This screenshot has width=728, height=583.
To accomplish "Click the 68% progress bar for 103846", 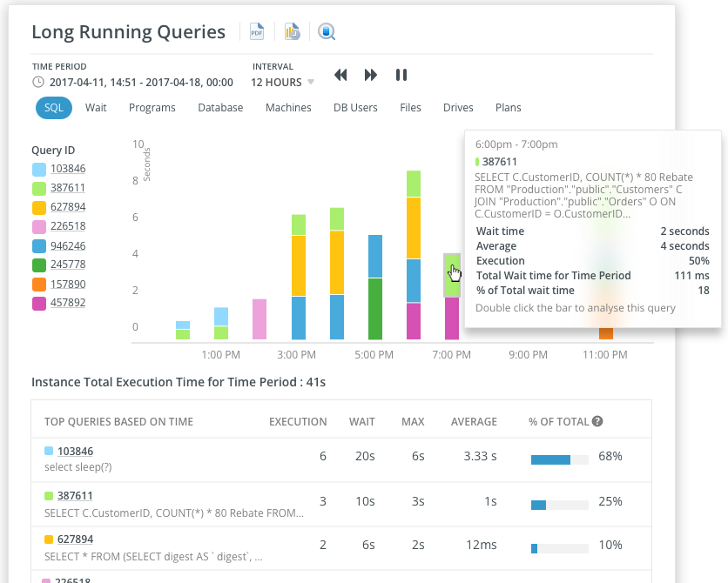I will (559, 459).
